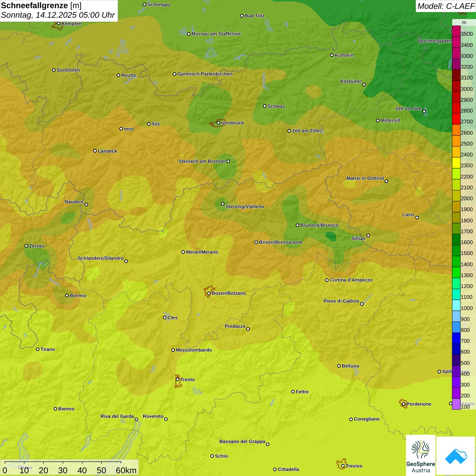Screen dimensions: 476x476
Task: Click the 60km scale bar label
Action: coord(126,470)
